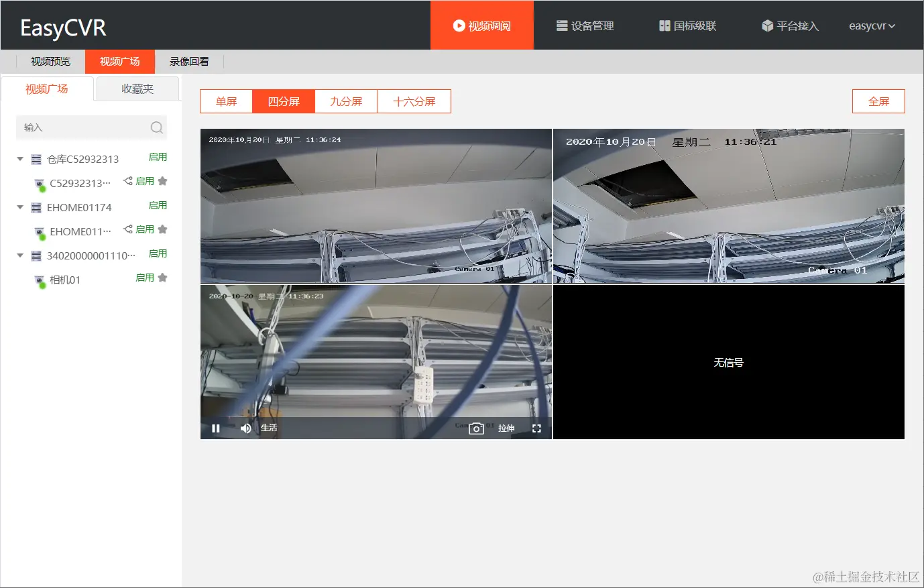Switch to 九分屏 layout
This screenshot has height=588, width=924.
click(x=347, y=101)
